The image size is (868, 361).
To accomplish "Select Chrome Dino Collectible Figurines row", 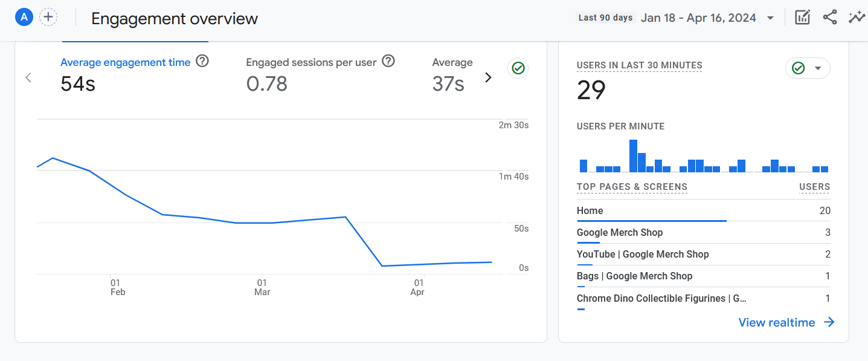I will pos(704,299).
